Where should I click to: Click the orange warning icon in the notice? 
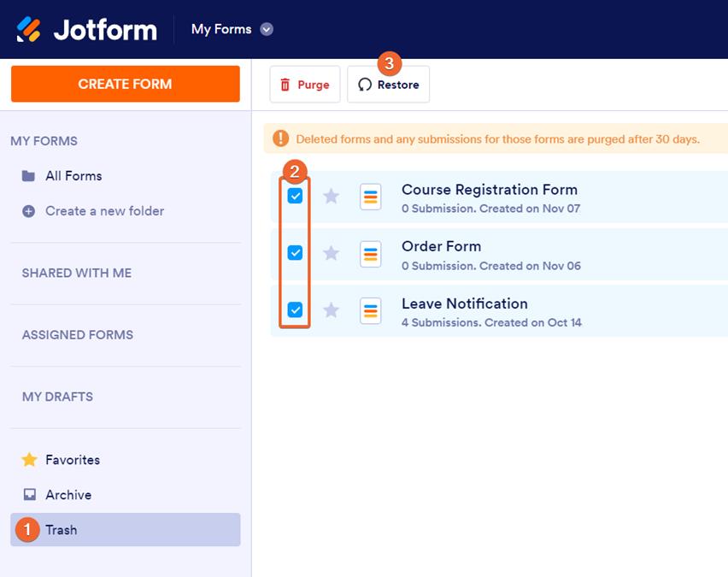tap(280, 138)
